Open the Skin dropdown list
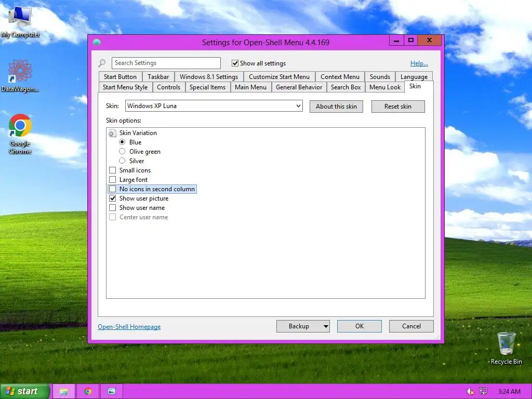532x399 pixels. coord(214,106)
